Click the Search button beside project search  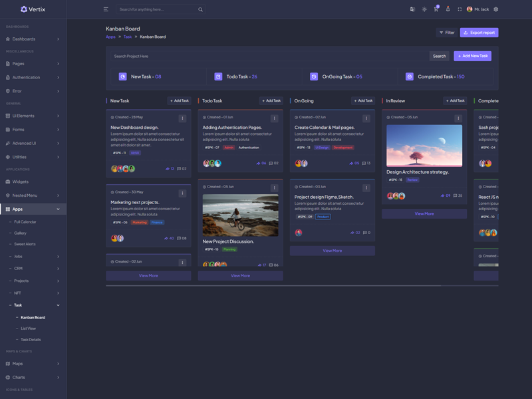(x=440, y=56)
